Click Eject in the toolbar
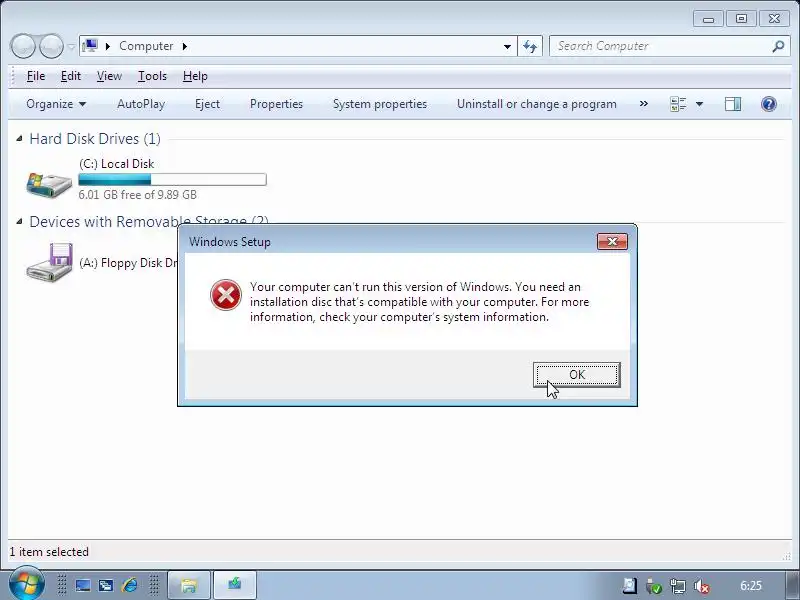The width and height of the screenshot is (800, 600). tap(207, 104)
